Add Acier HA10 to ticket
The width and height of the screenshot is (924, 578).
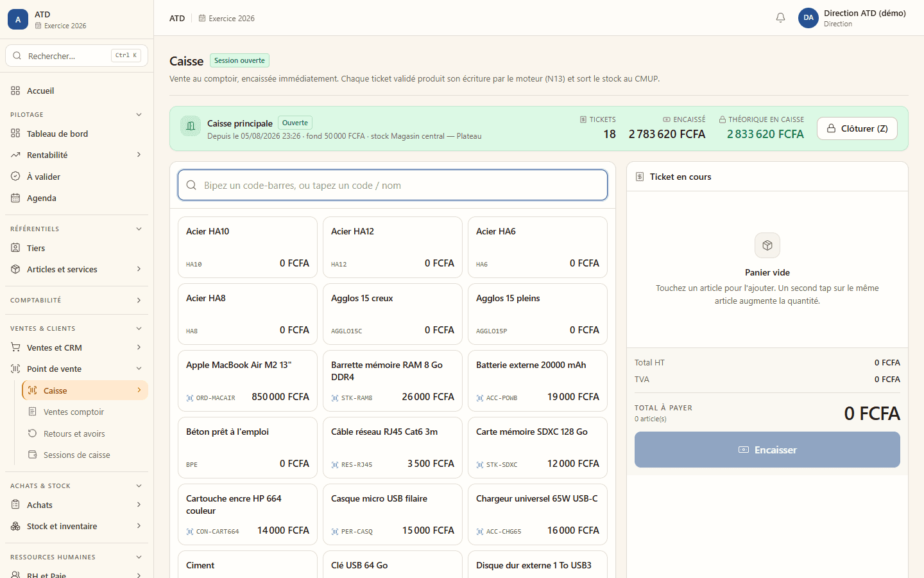click(x=248, y=247)
